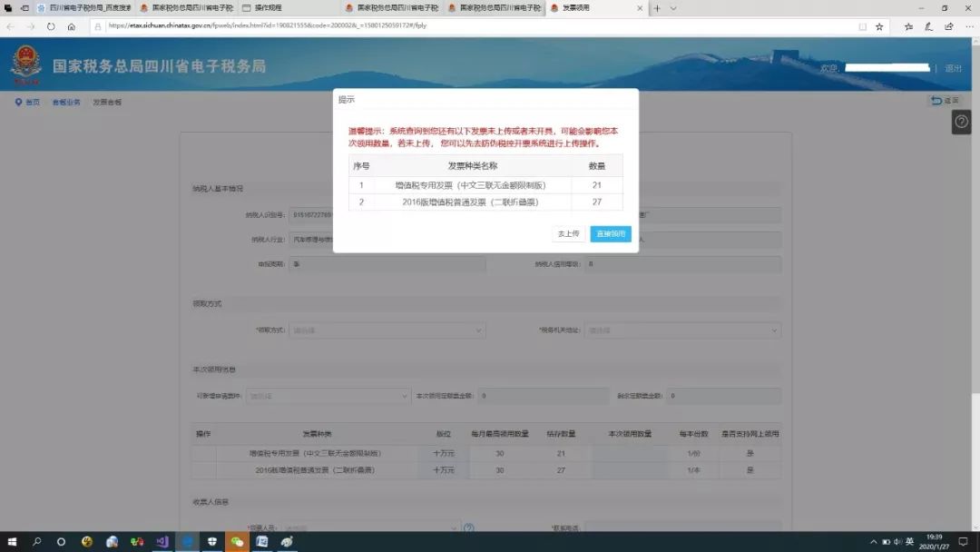Click the 返回 back icon at top right

click(944, 101)
